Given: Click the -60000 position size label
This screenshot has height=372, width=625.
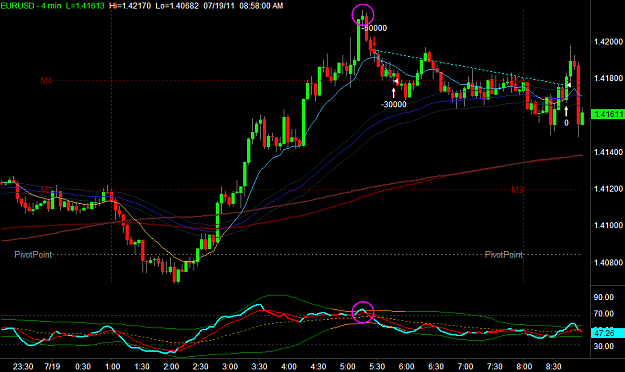Looking at the screenshot, I should [375, 28].
